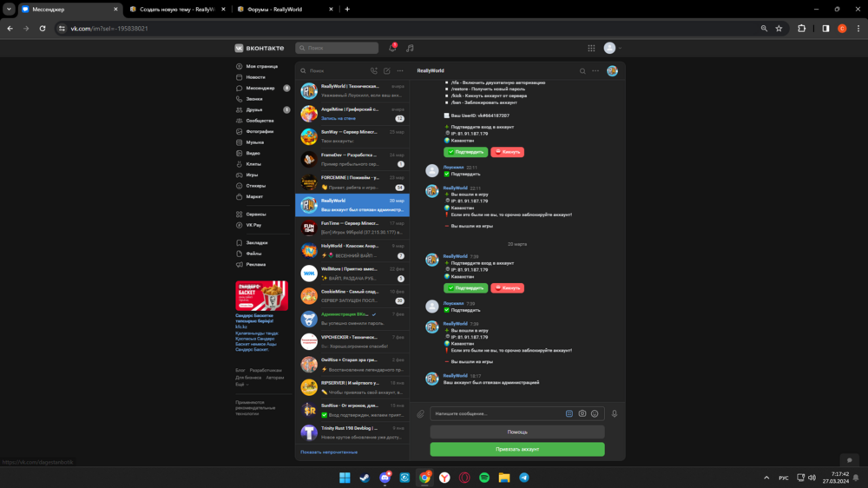This screenshot has height=488, width=868.
Task: Open the FunTime — Сервер Minecraft chat
Action: (352, 228)
